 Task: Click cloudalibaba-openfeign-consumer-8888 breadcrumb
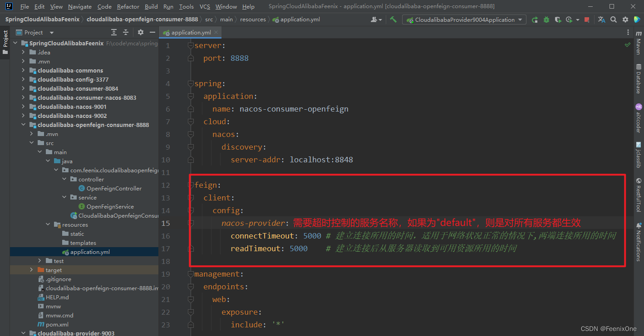(142, 19)
